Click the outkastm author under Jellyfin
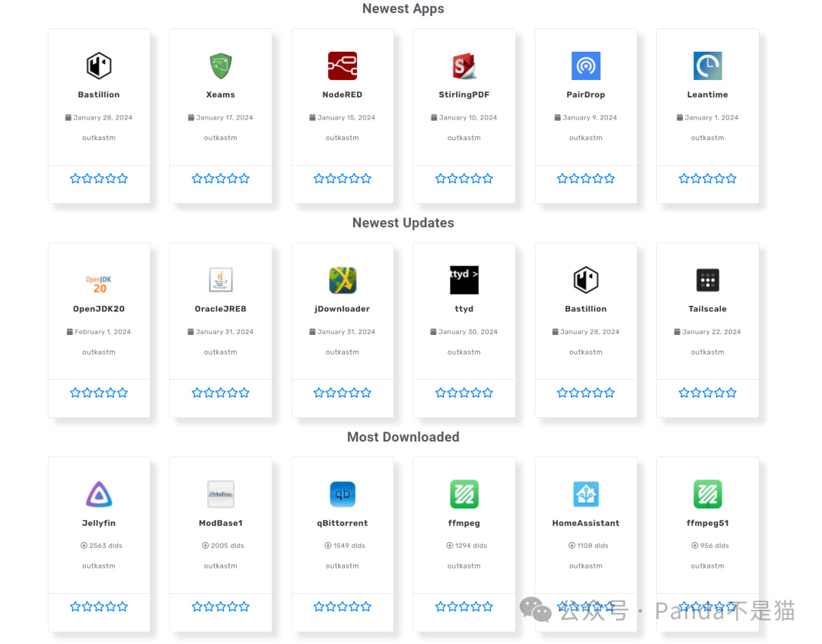The height and width of the screenshot is (644, 822). [x=98, y=566]
